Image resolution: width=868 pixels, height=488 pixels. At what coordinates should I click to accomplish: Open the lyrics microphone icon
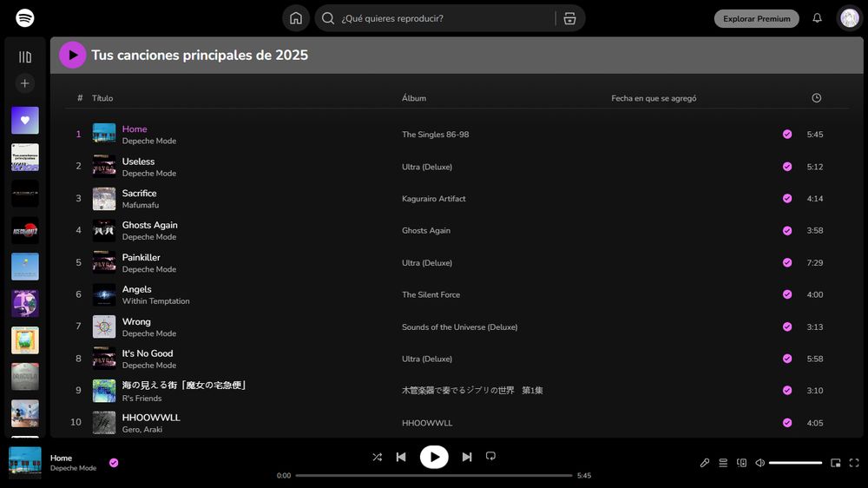click(x=704, y=463)
